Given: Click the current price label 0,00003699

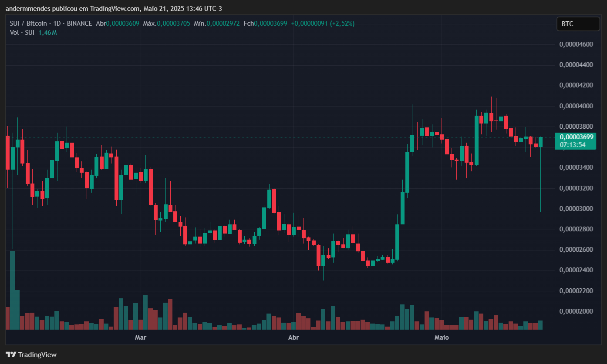Looking at the screenshot, I should pos(577,137).
